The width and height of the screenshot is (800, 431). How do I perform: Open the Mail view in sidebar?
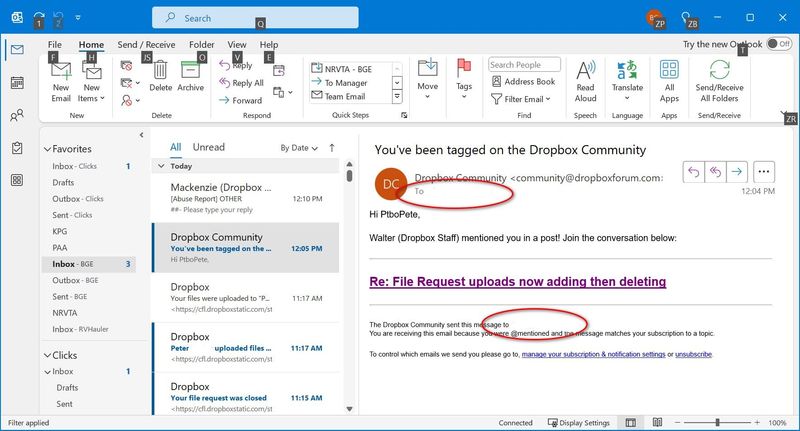click(x=17, y=50)
